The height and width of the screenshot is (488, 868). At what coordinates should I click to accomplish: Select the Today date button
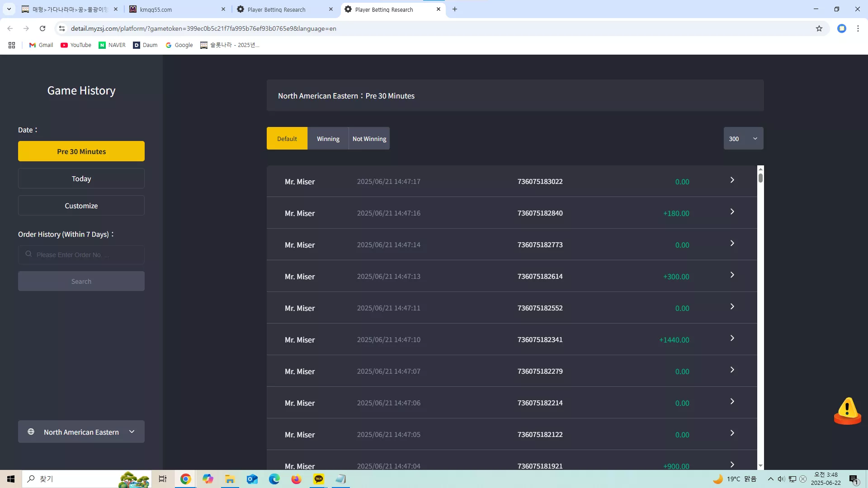pos(81,178)
